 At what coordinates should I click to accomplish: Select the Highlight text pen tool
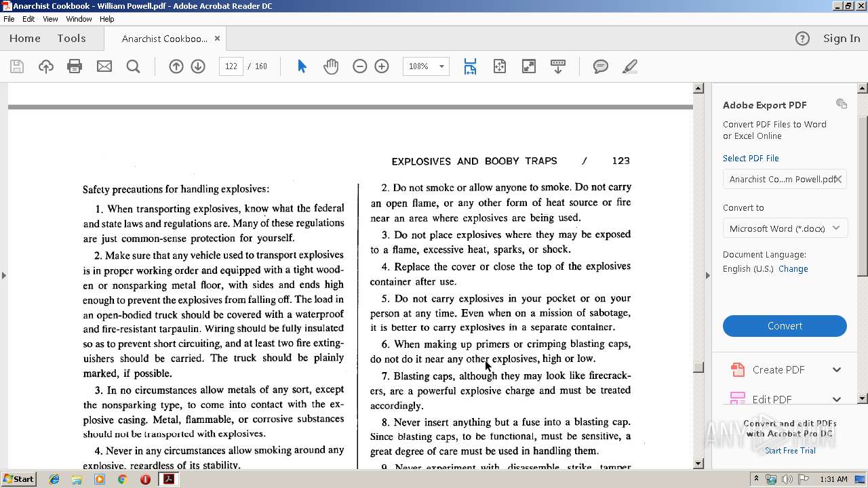coord(630,66)
